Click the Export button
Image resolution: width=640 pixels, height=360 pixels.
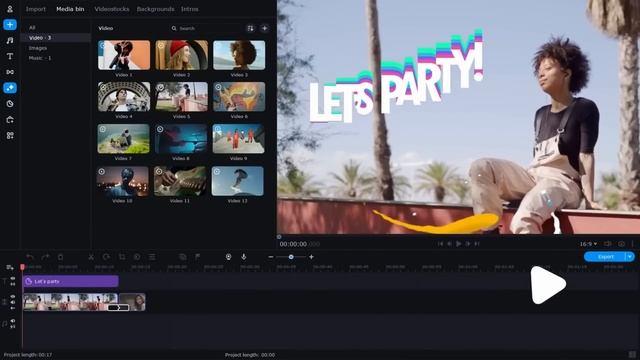point(605,256)
